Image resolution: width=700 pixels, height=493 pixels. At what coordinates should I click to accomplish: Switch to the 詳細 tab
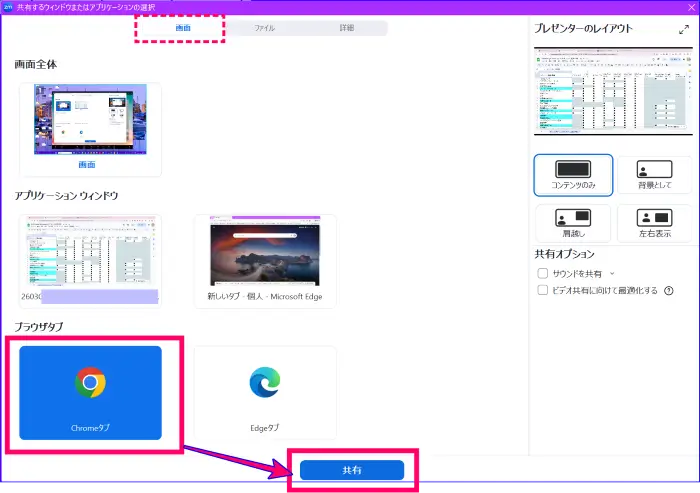coord(346,28)
